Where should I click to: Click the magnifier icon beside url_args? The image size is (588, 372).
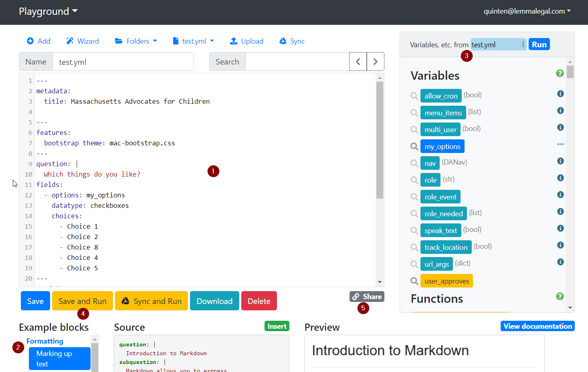tap(414, 264)
